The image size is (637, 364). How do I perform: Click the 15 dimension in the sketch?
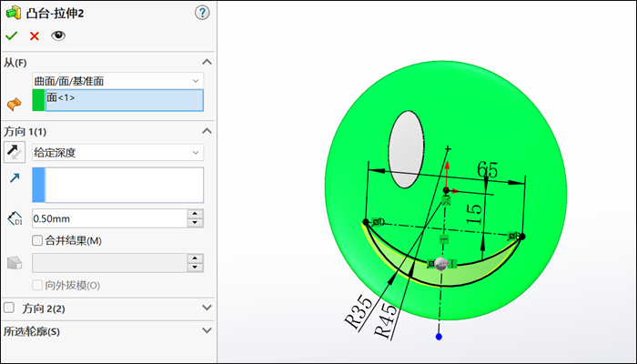474,214
